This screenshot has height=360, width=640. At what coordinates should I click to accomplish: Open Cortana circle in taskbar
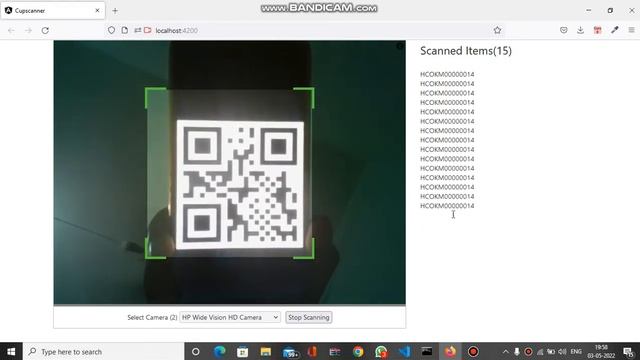tap(196, 351)
